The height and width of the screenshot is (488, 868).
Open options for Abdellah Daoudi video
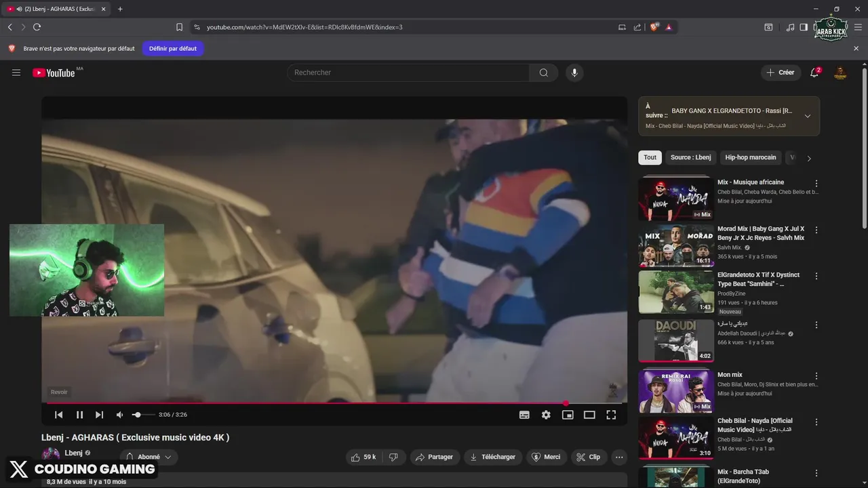pyautogui.click(x=816, y=325)
